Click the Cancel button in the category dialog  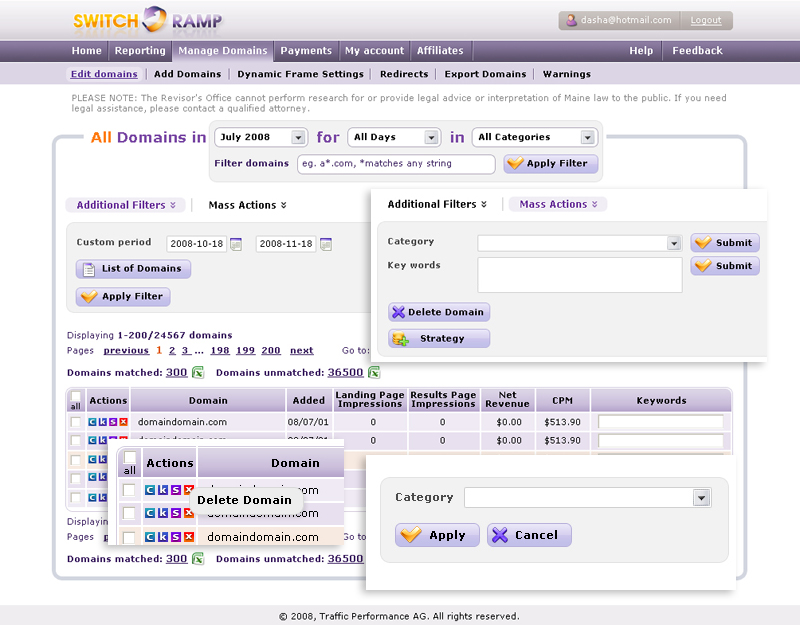[529, 535]
